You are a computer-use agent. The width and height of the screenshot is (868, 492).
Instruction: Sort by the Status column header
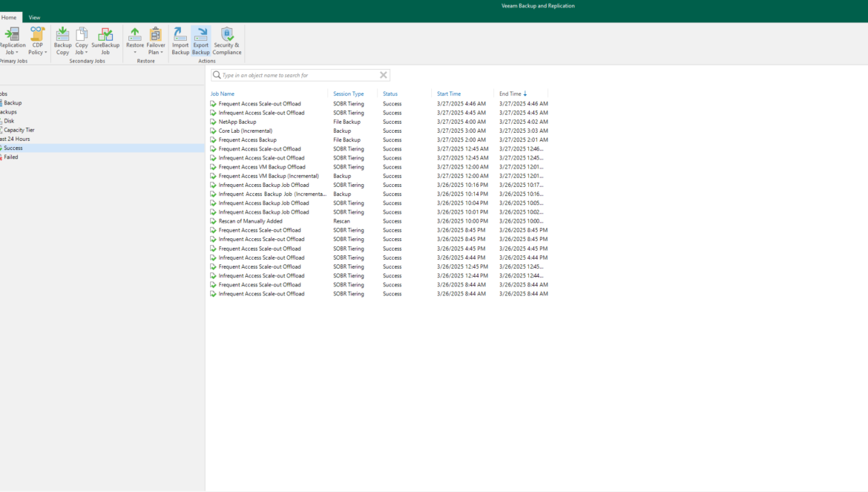click(390, 94)
